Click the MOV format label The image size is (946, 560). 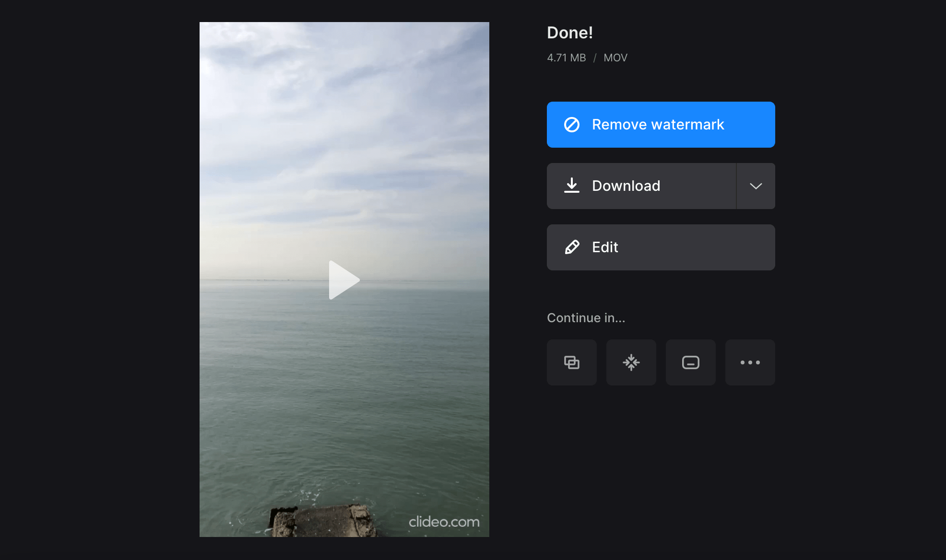click(x=615, y=58)
